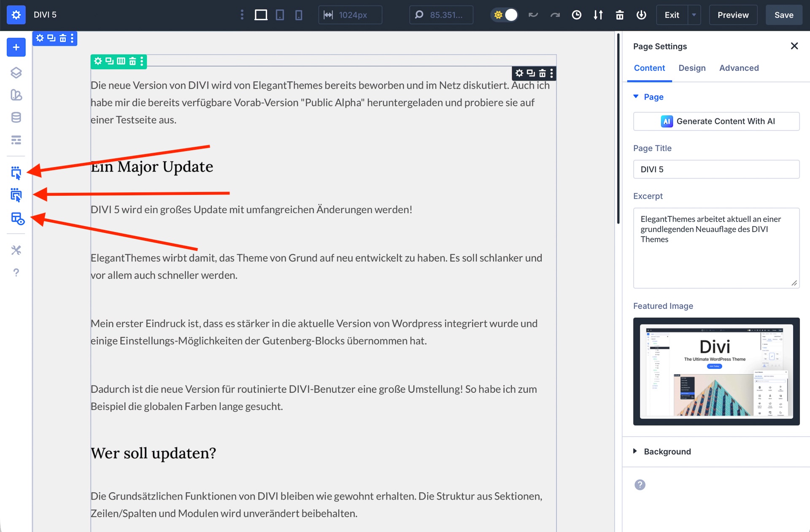Switch to the Design tab

coord(692,68)
